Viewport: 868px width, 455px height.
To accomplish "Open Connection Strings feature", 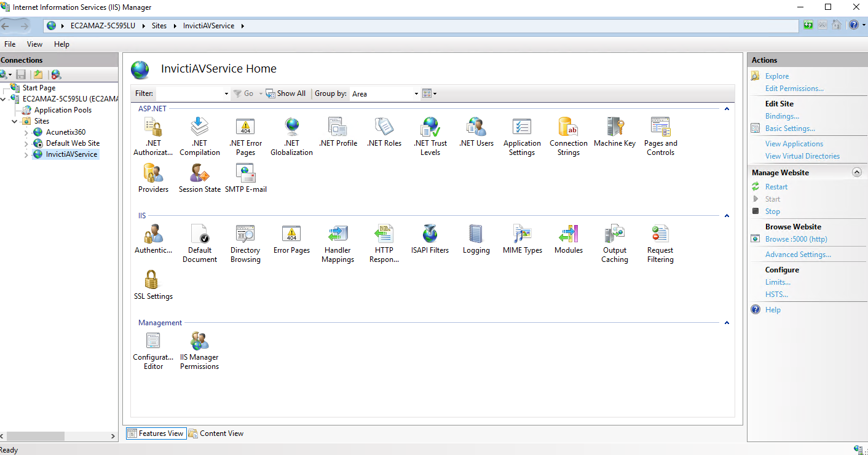I will [569, 136].
